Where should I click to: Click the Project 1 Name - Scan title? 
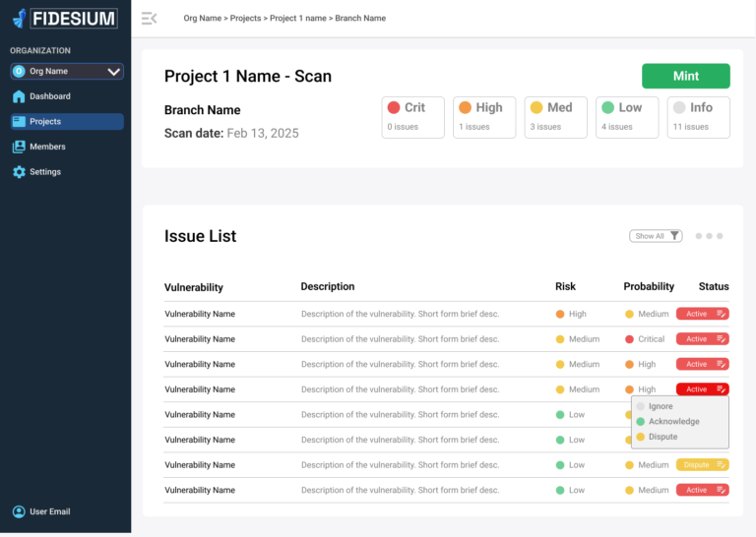click(248, 76)
